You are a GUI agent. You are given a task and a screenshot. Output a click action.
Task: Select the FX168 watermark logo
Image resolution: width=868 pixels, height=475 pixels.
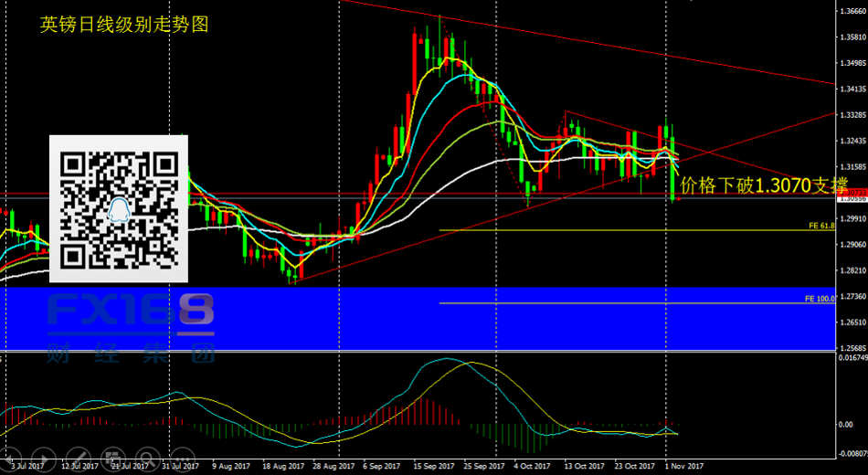[x=130, y=311]
